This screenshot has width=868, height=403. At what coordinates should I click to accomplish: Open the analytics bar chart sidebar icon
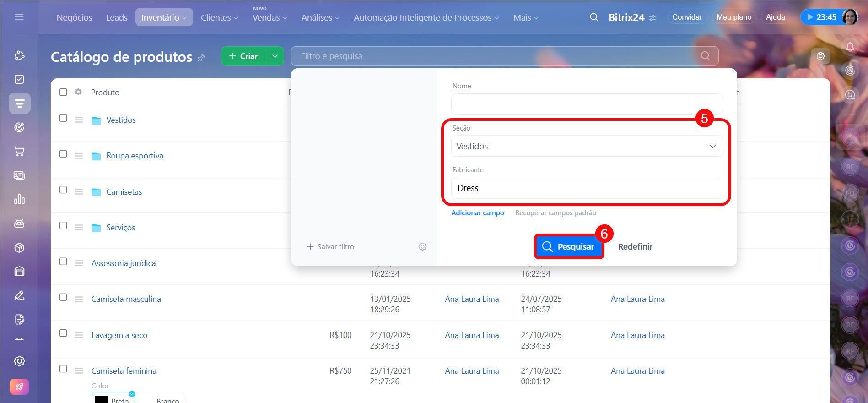pos(19,199)
